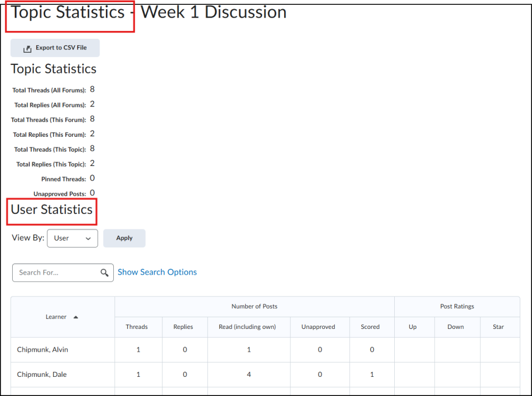
Task: Click the magnifying glass search icon
Action: click(104, 272)
